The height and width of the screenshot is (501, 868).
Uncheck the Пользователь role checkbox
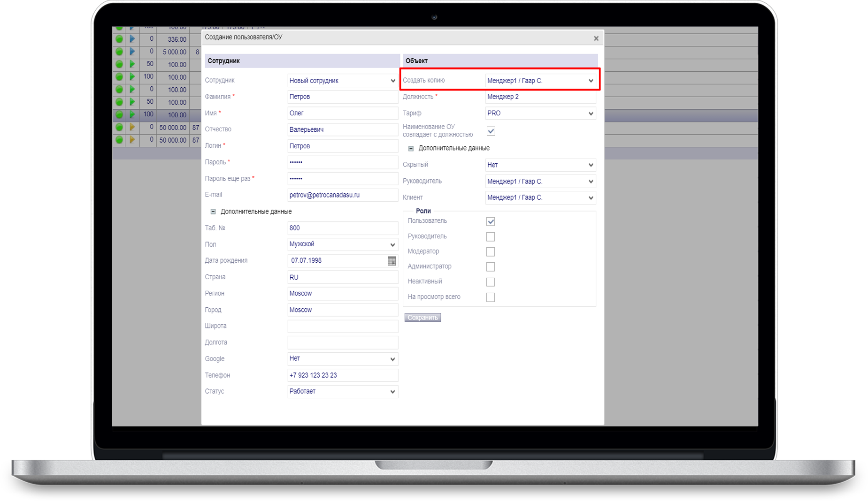(491, 221)
